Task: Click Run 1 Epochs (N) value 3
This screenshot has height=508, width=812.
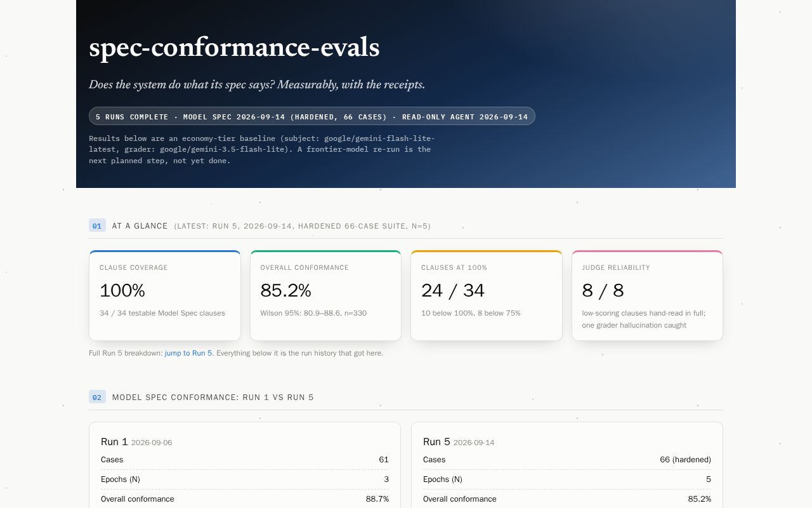Action: (x=386, y=479)
